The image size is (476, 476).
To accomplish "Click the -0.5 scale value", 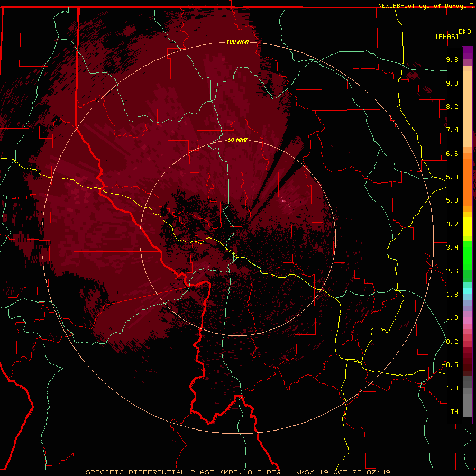I will (451, 365).
